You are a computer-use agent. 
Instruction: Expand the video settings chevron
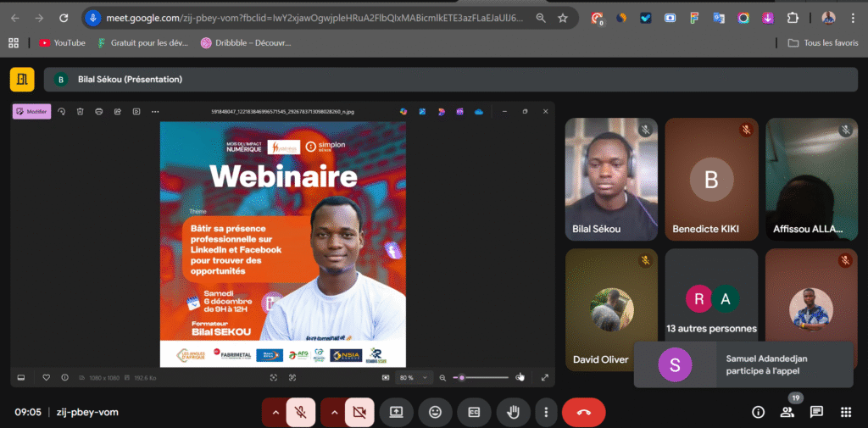(334, 412)
